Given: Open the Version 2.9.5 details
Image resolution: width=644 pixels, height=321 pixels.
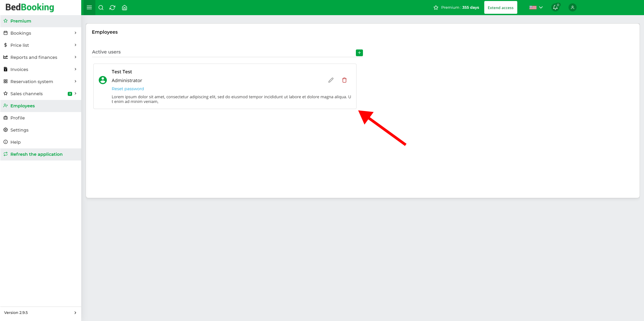Looking at the screenshot, I should pyautogui.click(x=40, y=313).
